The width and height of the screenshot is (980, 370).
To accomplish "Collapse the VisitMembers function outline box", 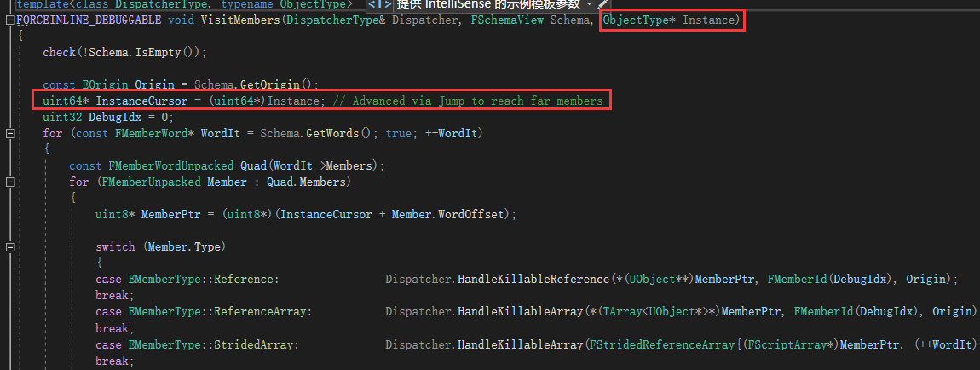I will click(9, 20).
